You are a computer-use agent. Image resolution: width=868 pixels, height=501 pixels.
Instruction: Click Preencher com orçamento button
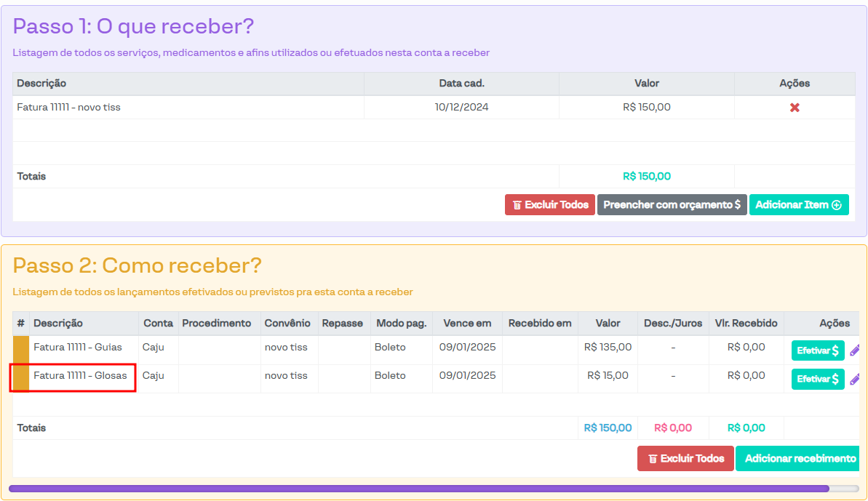click(672, 205)
